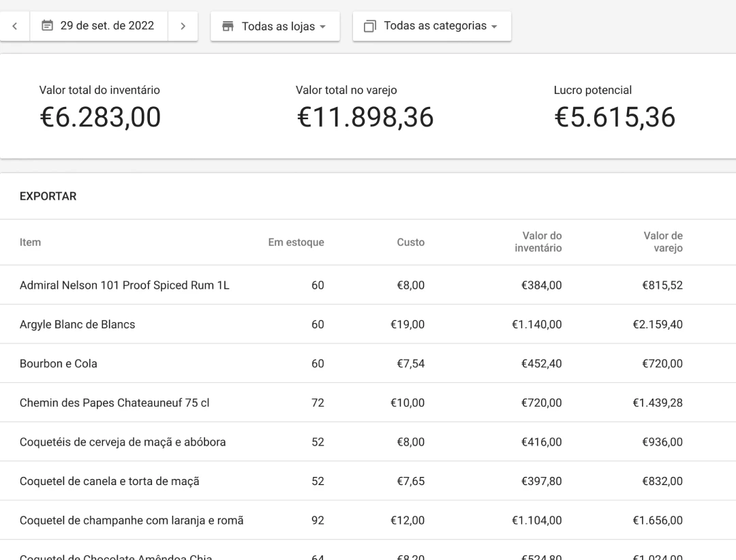736x560 pixels.
Task: Open Coquetel de champanhe com laranja e romã
Action: click(x=131, y=520)
